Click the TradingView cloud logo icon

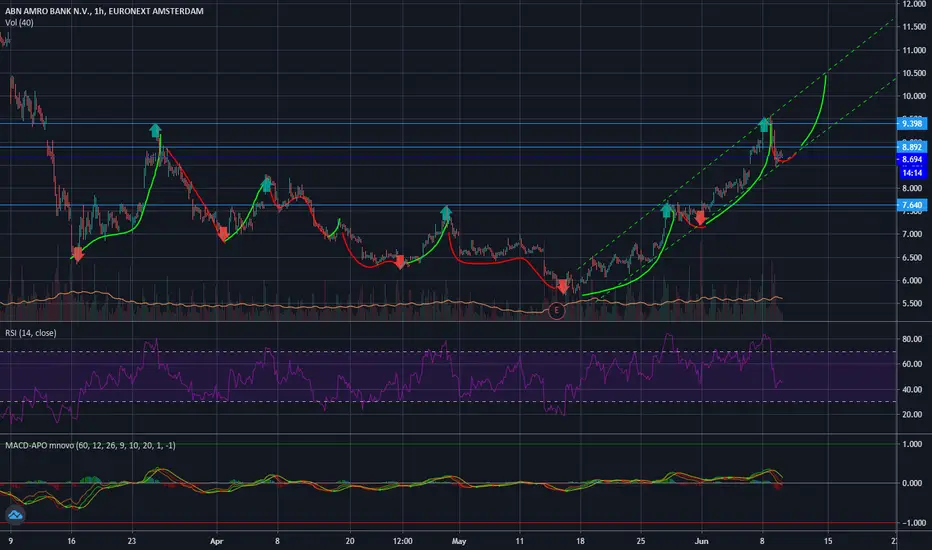click(15, 515)
